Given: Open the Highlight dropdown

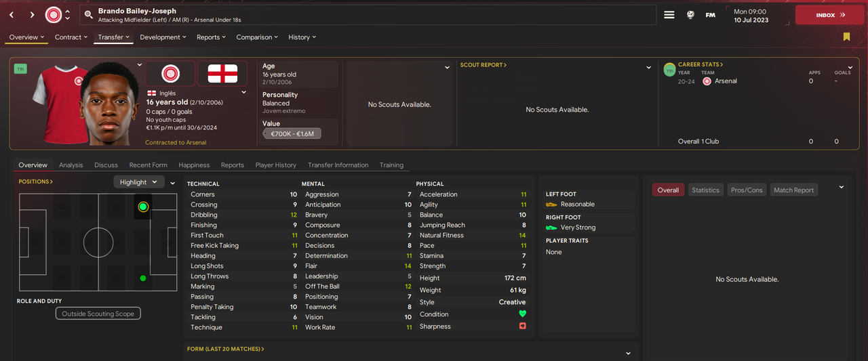Looking at the screenshot, I should tap(139, 182).
